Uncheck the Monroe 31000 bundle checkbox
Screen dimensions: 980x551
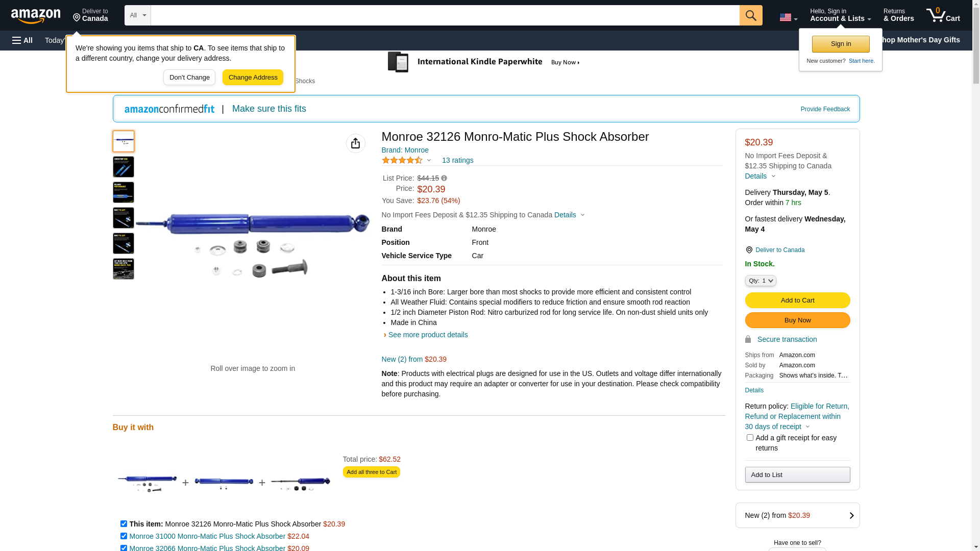[x=124, y=536]
